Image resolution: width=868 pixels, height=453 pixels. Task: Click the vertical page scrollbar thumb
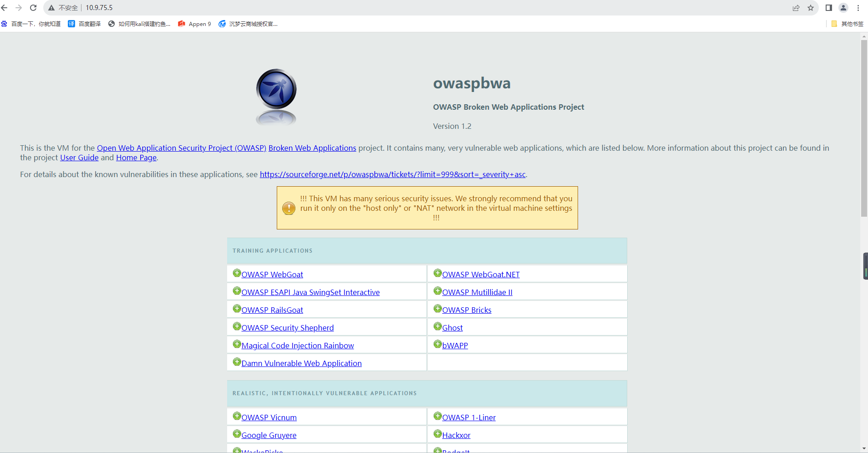pos(863,127)
